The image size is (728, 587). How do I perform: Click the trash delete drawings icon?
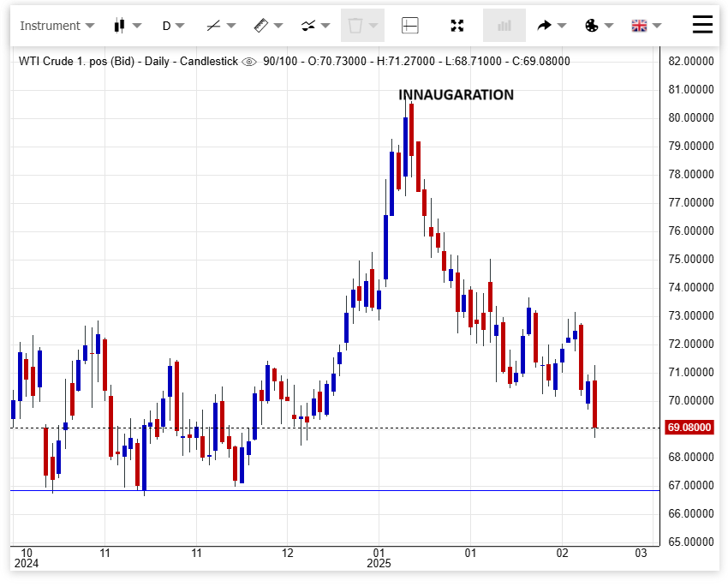(x=355, y=26)
